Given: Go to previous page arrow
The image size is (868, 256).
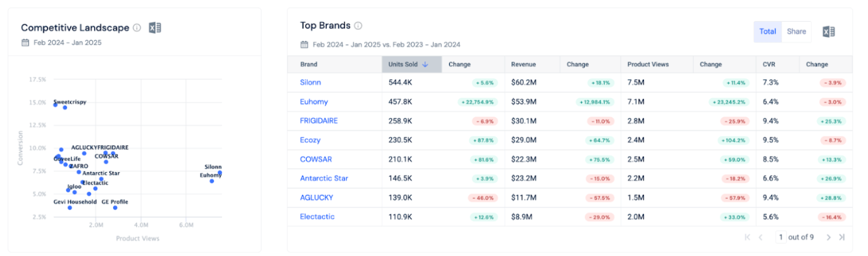Looking at the screenshot, I should coord(760,237).
